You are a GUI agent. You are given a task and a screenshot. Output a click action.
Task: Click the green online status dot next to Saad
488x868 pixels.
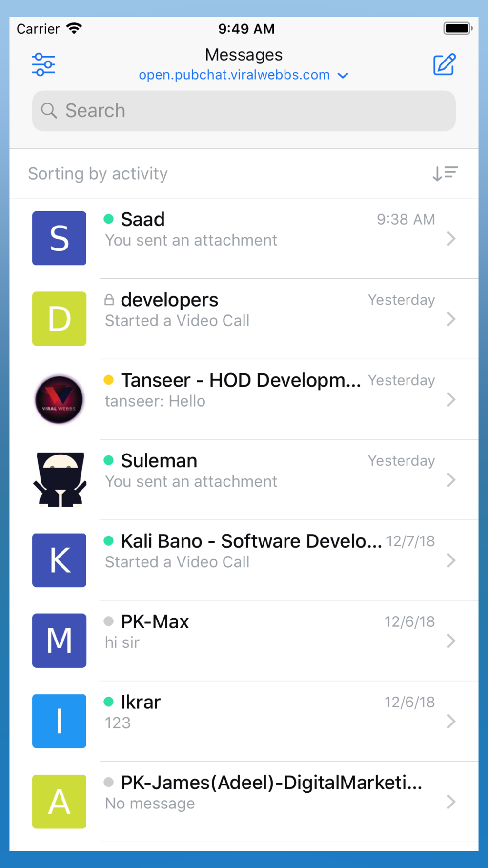tap(109, 219)
